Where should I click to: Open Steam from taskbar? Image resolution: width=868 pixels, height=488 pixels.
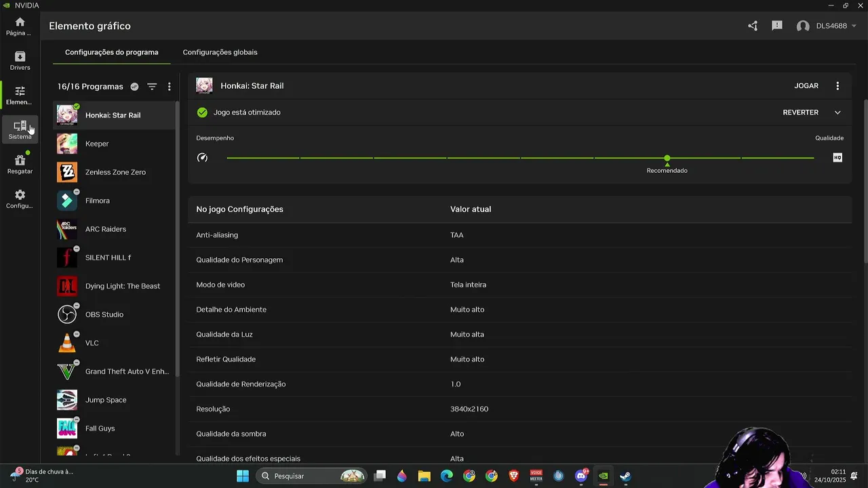(625, 476)
